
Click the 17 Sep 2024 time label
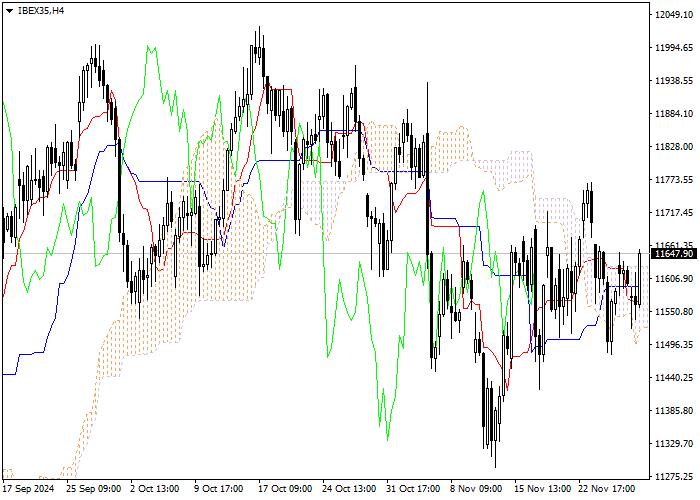coord(28,489)
